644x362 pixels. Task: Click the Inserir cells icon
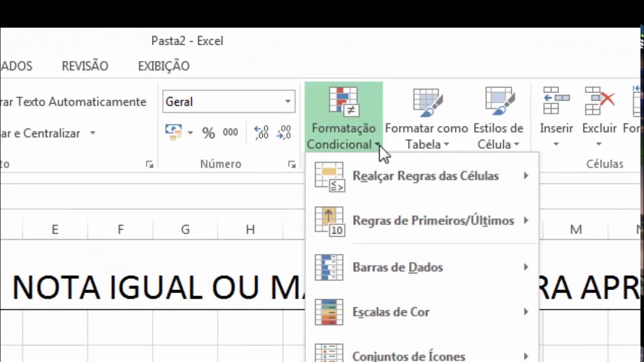pyautogui.click(x=556, y=101)
